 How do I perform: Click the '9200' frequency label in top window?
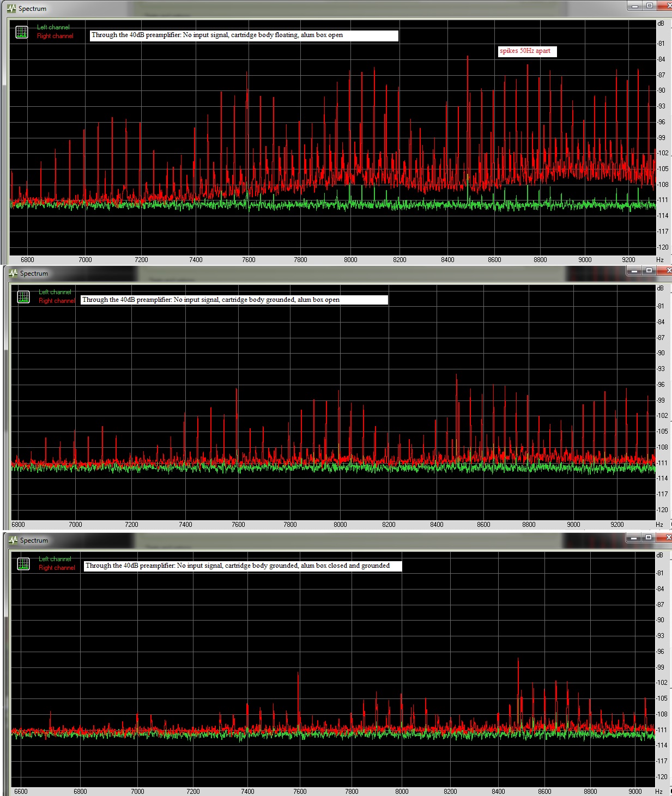tap(628, 260)
